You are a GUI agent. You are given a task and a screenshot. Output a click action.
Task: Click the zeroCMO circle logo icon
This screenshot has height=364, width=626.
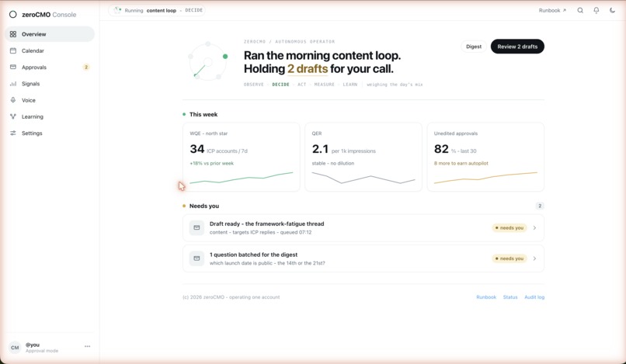[12, 15]
